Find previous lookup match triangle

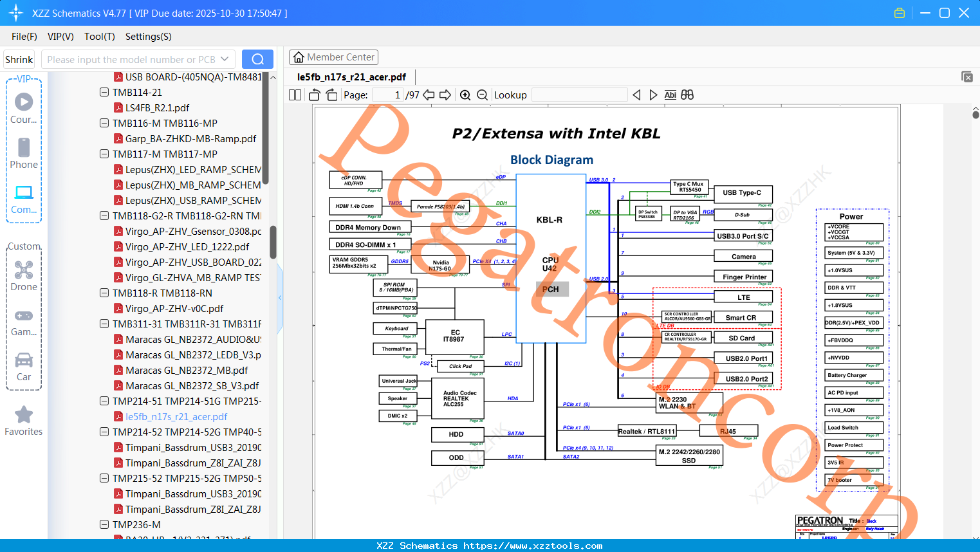click(636, 95)
